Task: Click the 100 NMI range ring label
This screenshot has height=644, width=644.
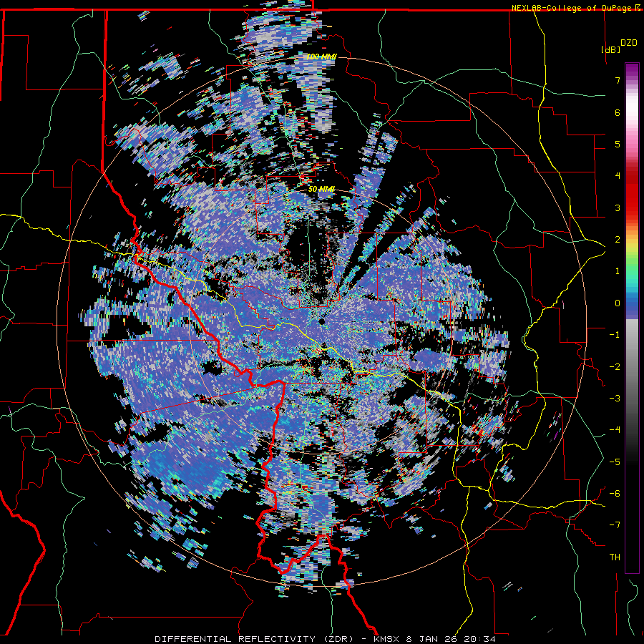Action: (321, 57)
